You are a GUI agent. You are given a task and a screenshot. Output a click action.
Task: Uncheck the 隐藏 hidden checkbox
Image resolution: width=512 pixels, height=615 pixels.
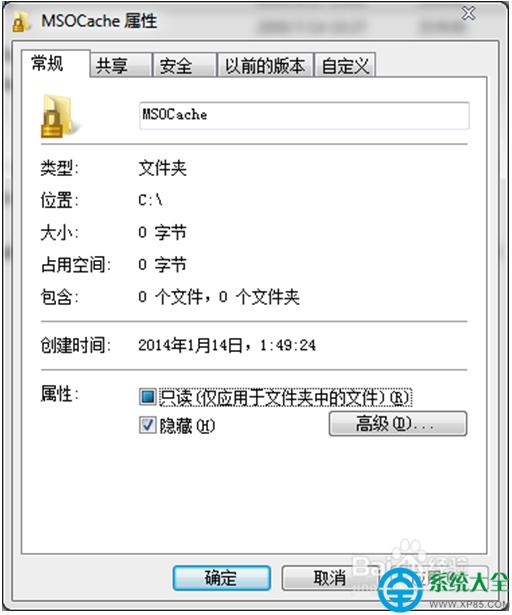point(148,425)
